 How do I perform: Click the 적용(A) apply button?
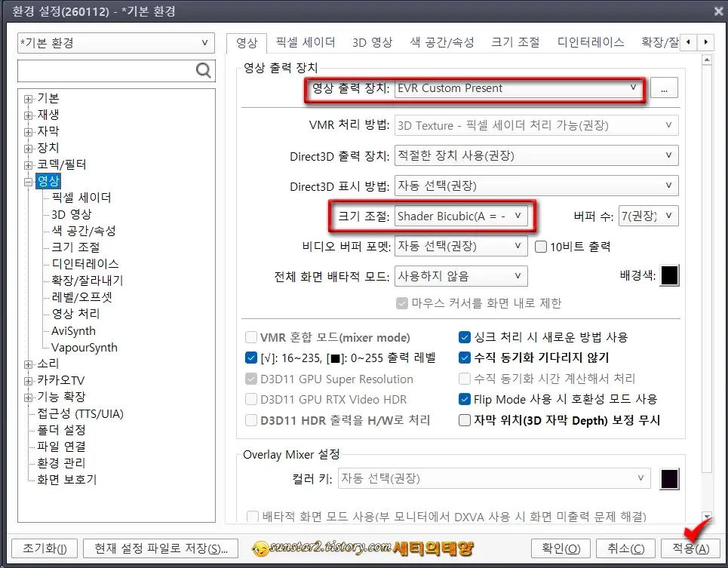coord(690,549)
